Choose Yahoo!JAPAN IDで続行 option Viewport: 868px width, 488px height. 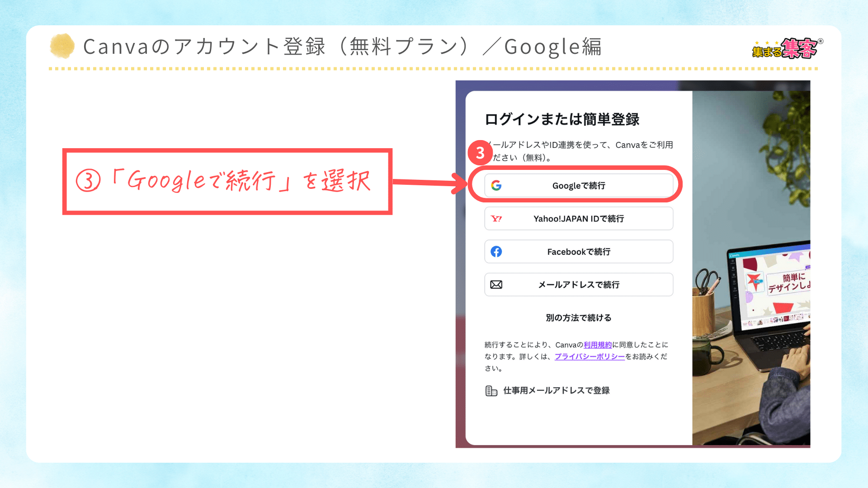(579, 219)
